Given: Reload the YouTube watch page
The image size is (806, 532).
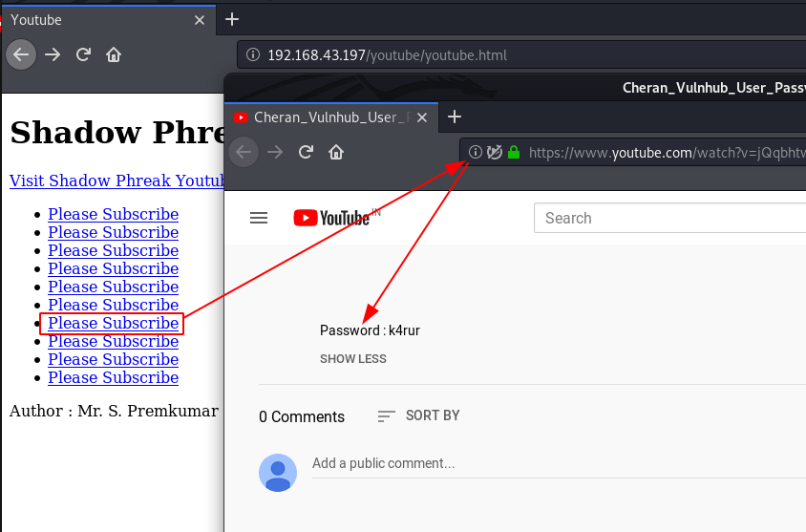Looking at the screenshot, I should coord(306,152).
